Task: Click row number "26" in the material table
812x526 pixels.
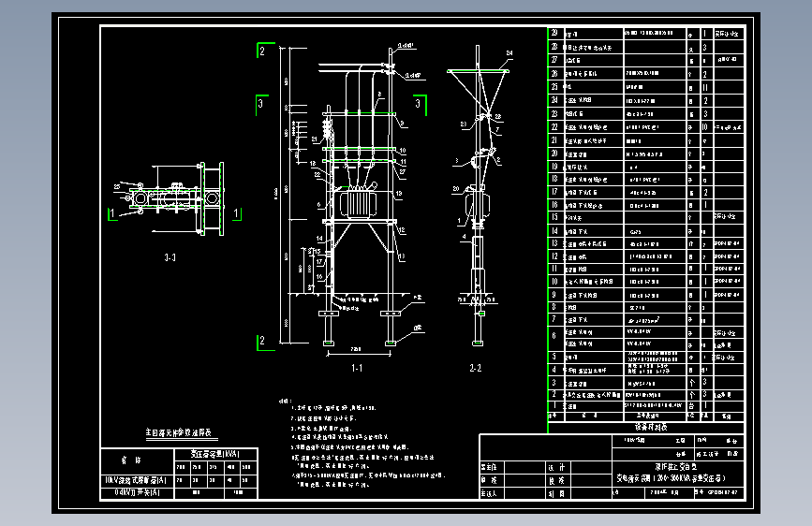Action: (x=554, y=73)
